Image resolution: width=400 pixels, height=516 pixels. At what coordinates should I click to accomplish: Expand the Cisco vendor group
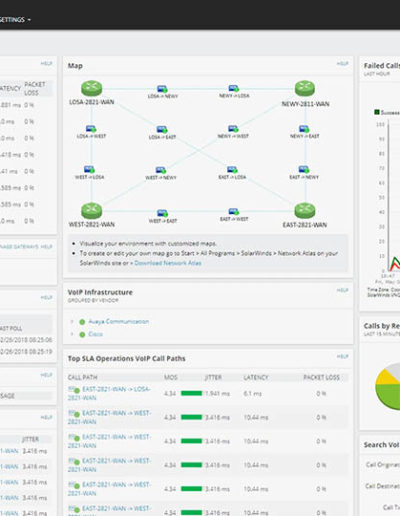(x=72, y=334)
